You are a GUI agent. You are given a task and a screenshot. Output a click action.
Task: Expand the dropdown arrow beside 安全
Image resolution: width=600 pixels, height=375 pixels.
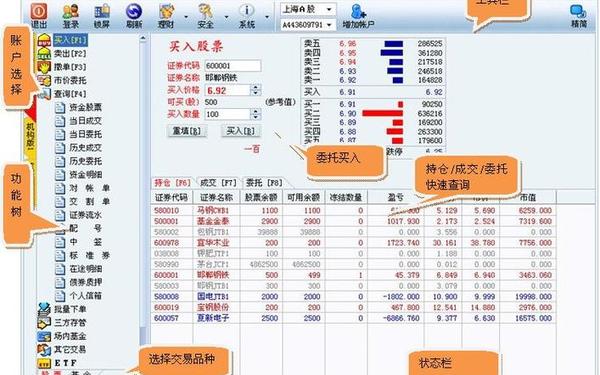tap(226, 17)
